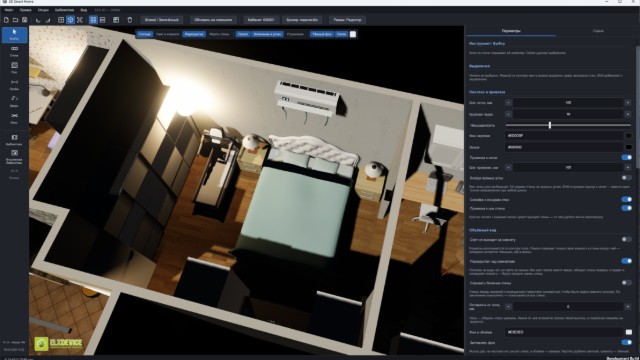Decrease the grid step value
Viewport: 640px width, 360px height.
click(x=508, y=102)
